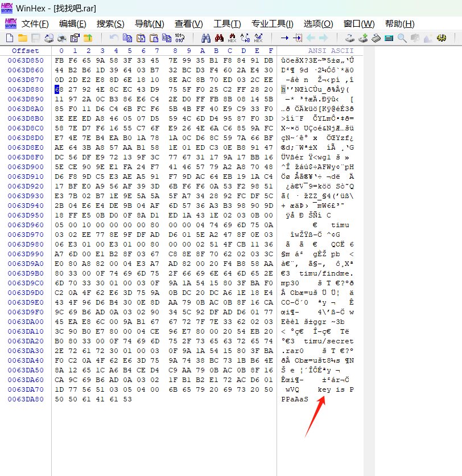Viewport: 462px width, 476px height.
Task: Click the Copy Block icon
Action: click(127, 38)
